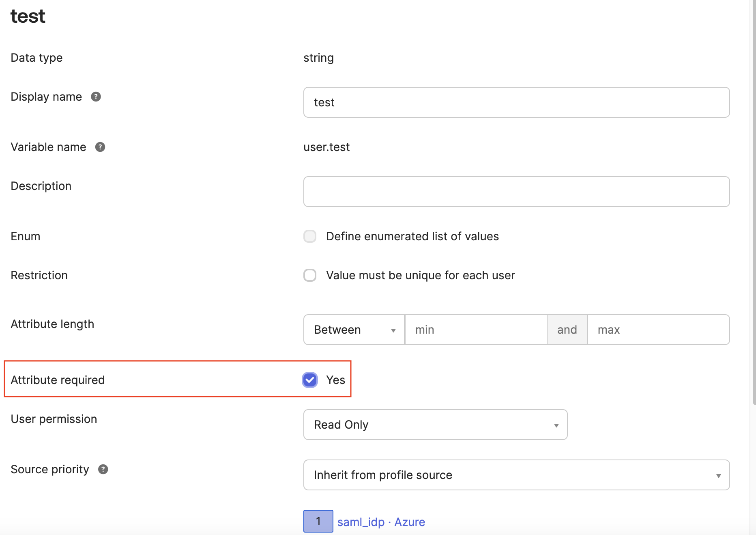
Task: Follow the saml_idp link
Action: click(360, 522)
